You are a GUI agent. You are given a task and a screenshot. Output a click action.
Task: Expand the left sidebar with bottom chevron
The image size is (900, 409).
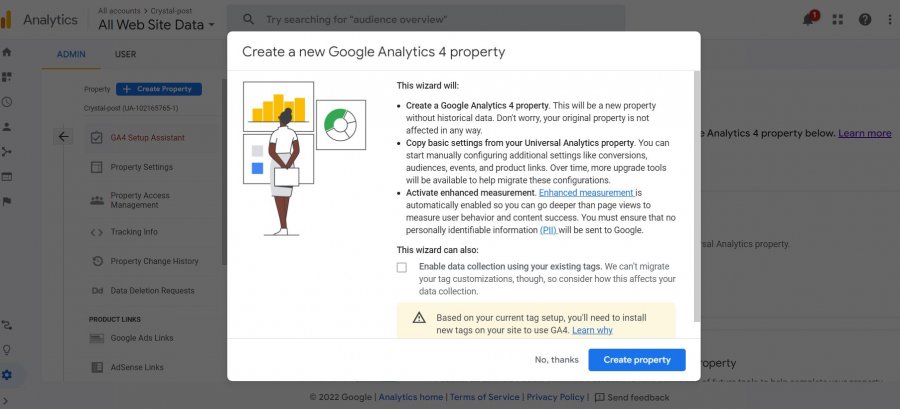pyautogui.click(x=7, y=401)
